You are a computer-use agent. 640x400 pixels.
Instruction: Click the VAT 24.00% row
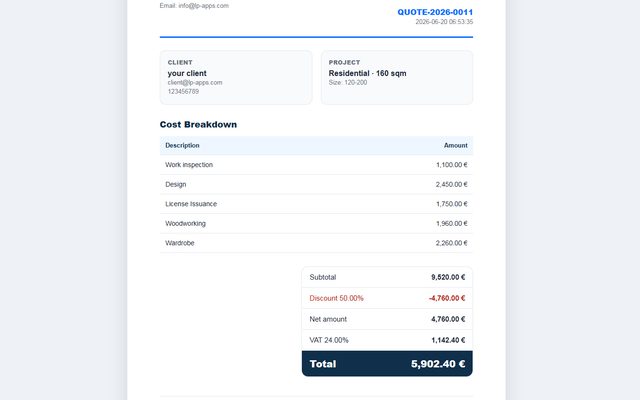[387, 340]
